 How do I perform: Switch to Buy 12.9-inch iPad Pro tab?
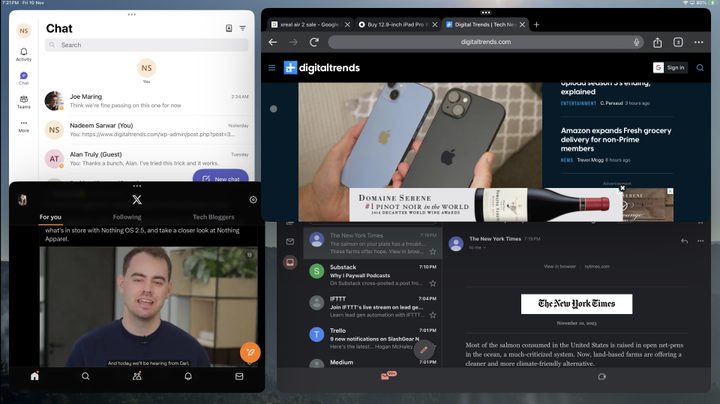(393, 25)
